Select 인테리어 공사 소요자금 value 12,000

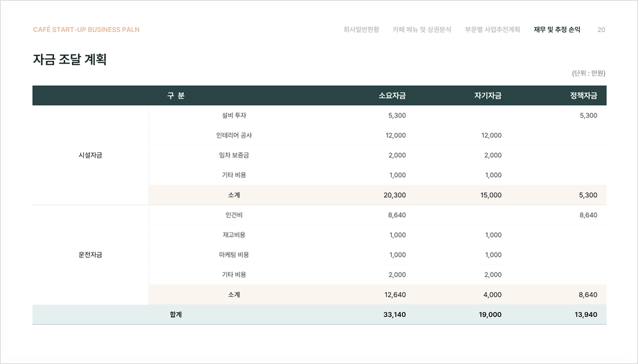[x=396, y=136]
